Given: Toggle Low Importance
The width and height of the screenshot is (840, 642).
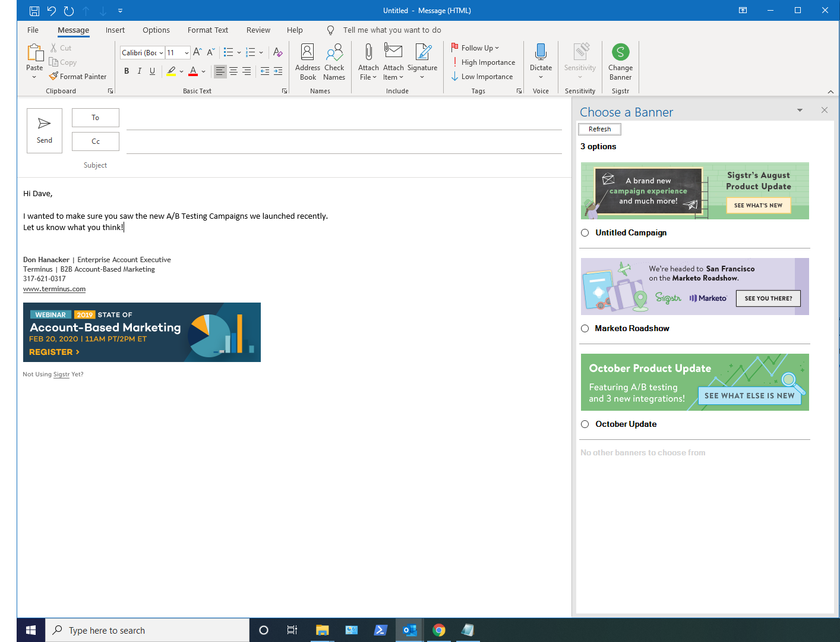Looking at the screenshot, I should [482, 77].
